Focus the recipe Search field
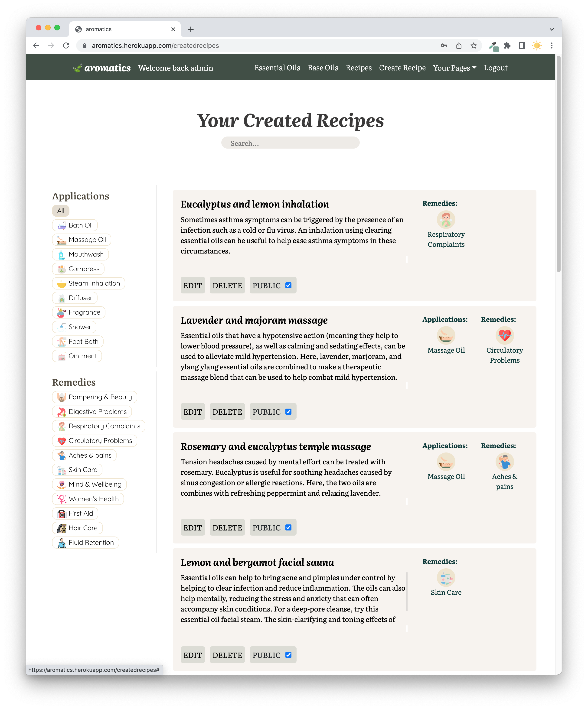The image size is (588, 709). click(x=290, y=143)
